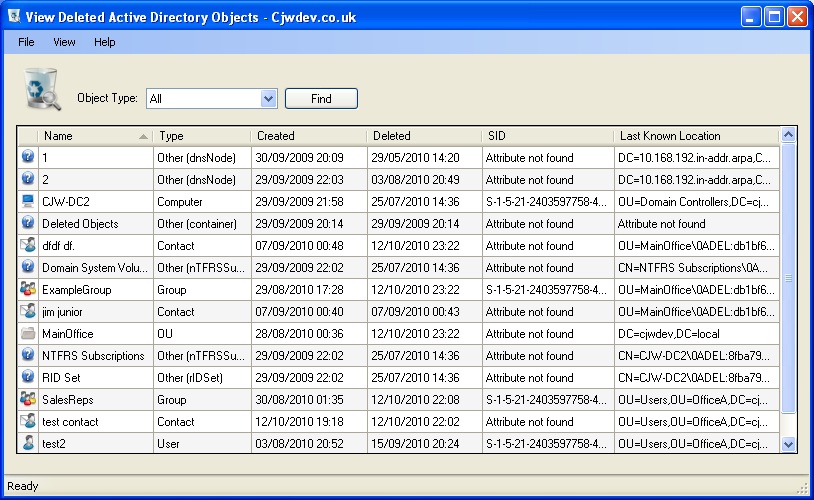Screen dimensions: 814x500
Task: Click the contact icon for jim junior
Action: 28,312
